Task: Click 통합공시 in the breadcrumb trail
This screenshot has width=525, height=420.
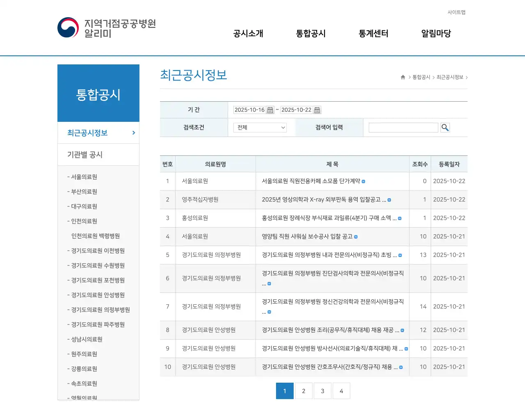Action: pyautogui.click(x=421, y=77)
